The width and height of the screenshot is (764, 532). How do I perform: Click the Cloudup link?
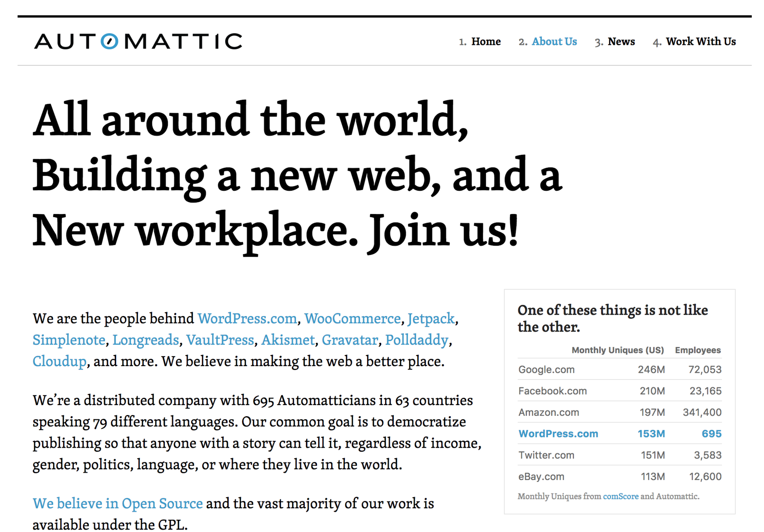pyautogui.click(x=59, y=361)
